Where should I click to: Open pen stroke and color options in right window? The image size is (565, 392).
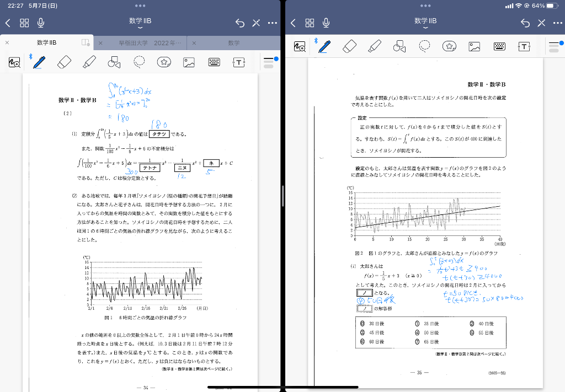555,46
